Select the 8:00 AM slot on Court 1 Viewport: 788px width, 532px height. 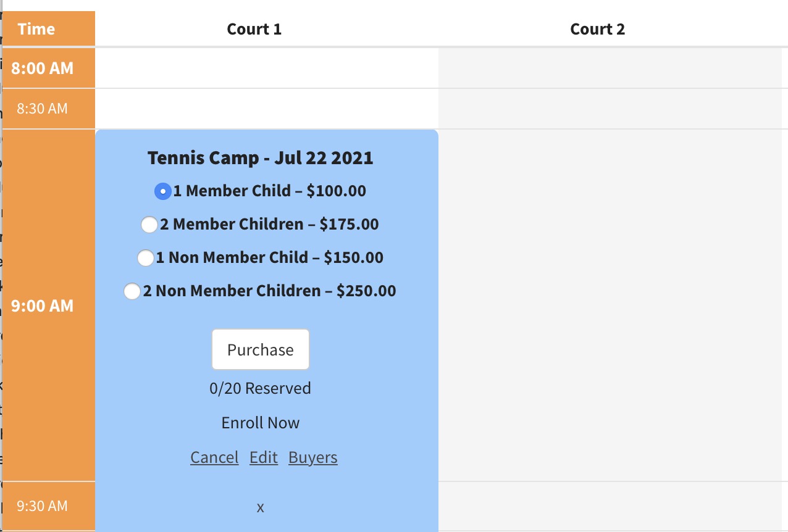[267, 68]
